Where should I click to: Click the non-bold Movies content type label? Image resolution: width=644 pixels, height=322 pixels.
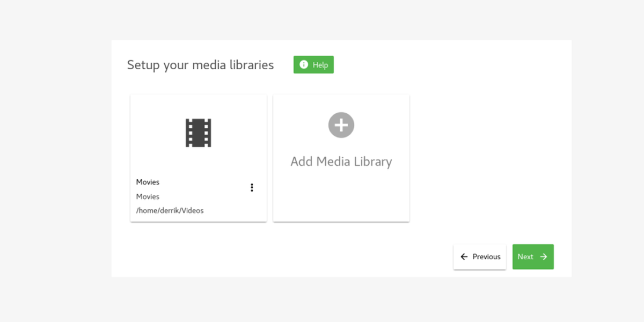[x=148, y=196]
